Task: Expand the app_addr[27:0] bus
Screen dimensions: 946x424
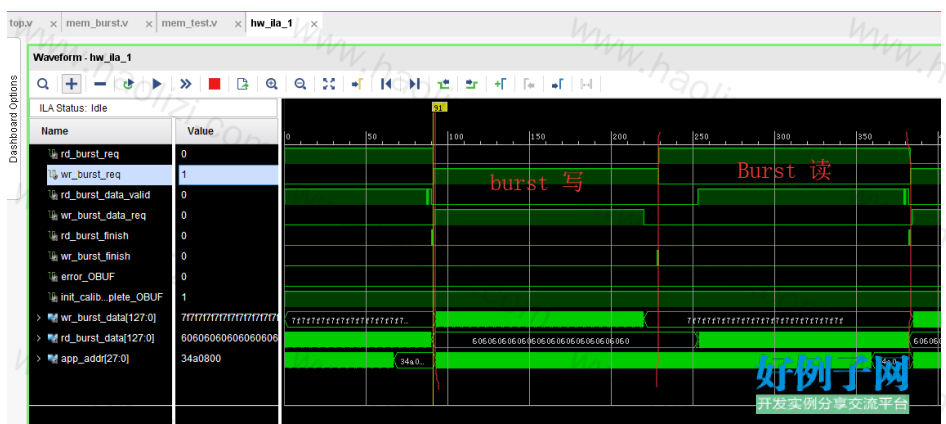Action: point(39,358)
